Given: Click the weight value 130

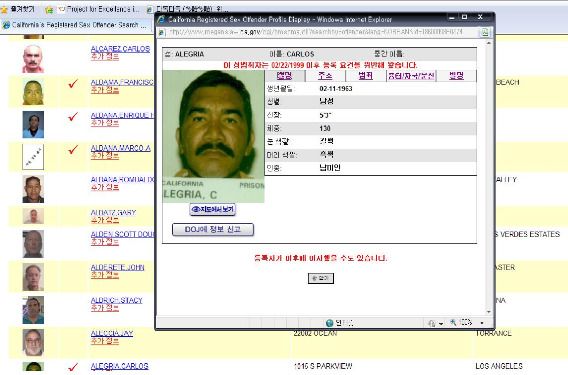Looking at the screenshot, I should tap(325, 128).
